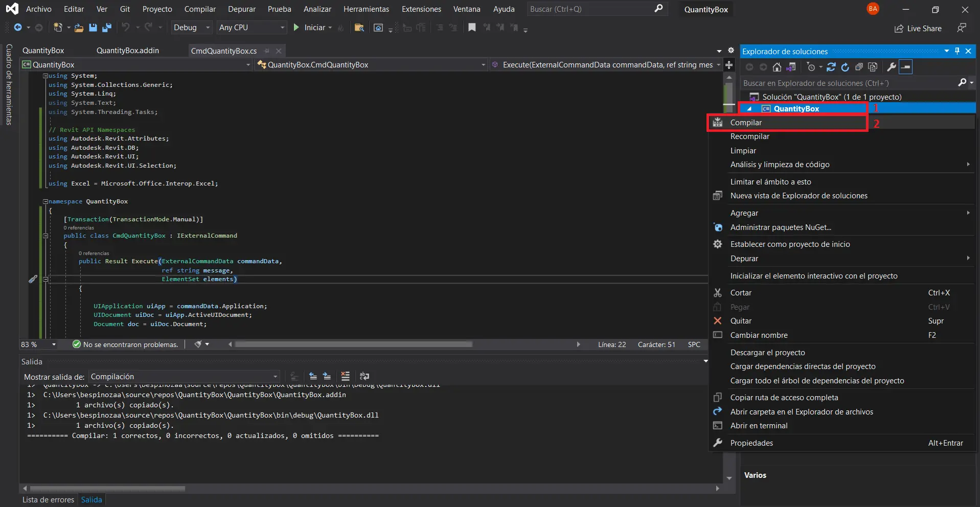This screenshot has height=507, width=980.
Task: Select Propiedades in the context menu
Action: (841, 443)
